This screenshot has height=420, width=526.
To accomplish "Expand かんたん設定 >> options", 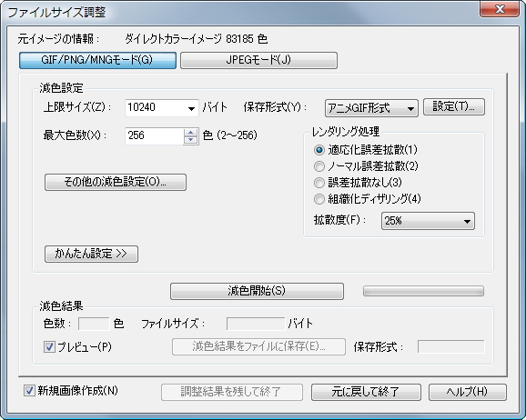I will [x=91, y=254].
